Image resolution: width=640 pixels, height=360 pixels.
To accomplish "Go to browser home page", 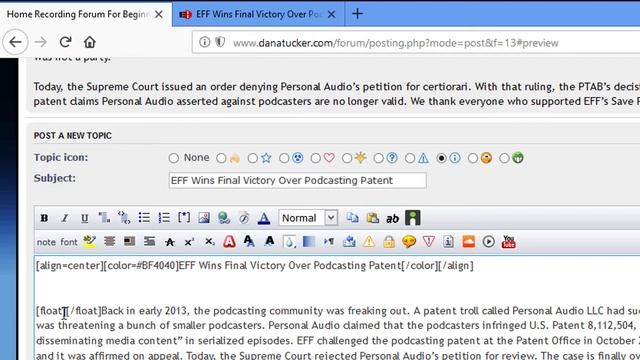I will 90,42.
